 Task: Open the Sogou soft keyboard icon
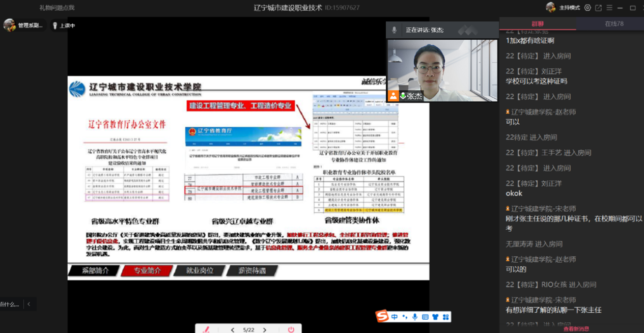click(425, 317)
